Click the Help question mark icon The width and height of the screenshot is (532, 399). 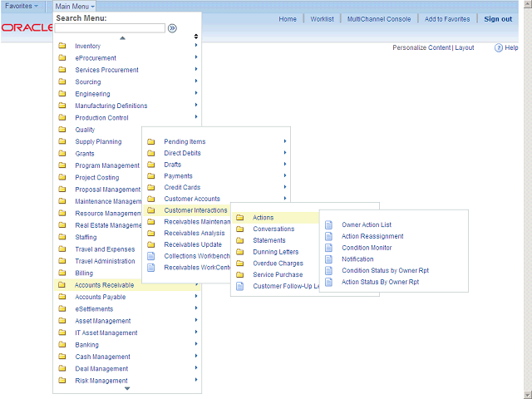point(499,48)
